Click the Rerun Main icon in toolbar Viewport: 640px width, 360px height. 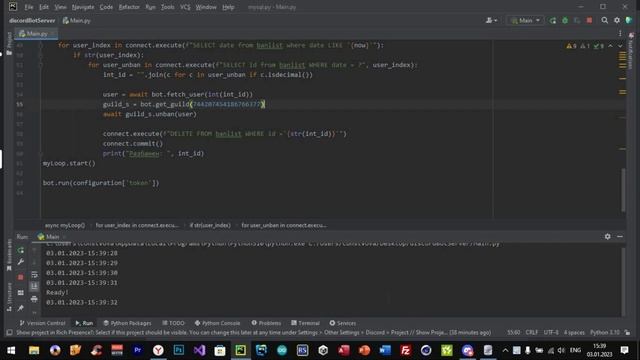tap(553, 20)
